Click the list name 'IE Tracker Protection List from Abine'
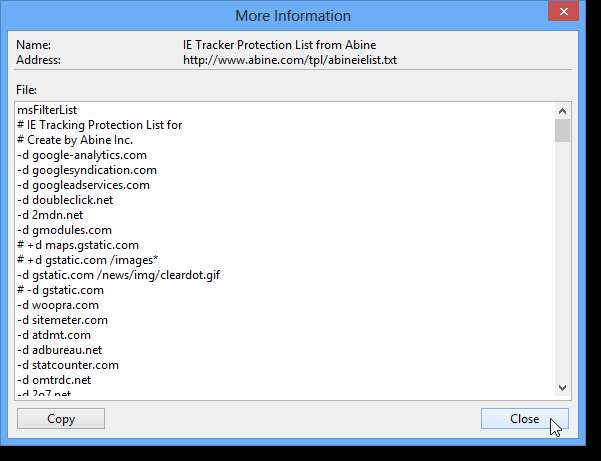This screenshot has width=601, height=461. (x=279, y=45)
